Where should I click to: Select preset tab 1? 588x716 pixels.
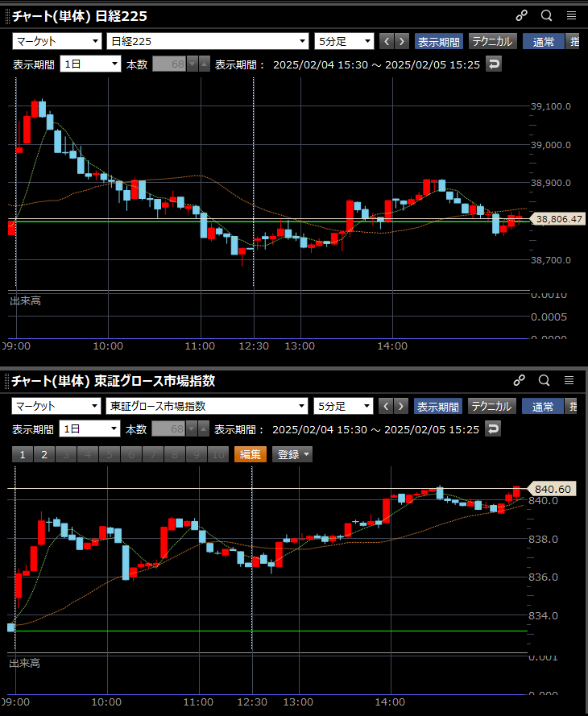click(23, 454)
